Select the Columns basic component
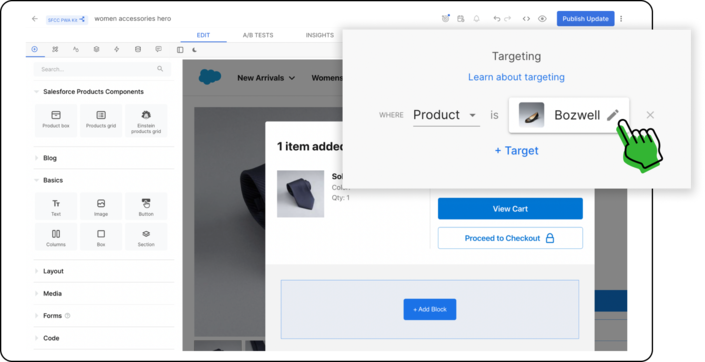705x362 pixels. pos(56,237)
